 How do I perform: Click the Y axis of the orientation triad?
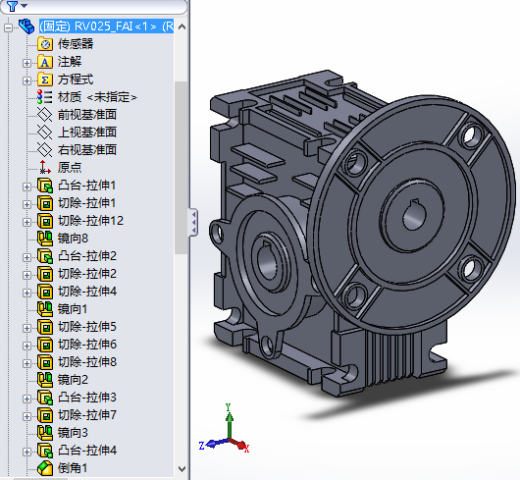(229, 423)
